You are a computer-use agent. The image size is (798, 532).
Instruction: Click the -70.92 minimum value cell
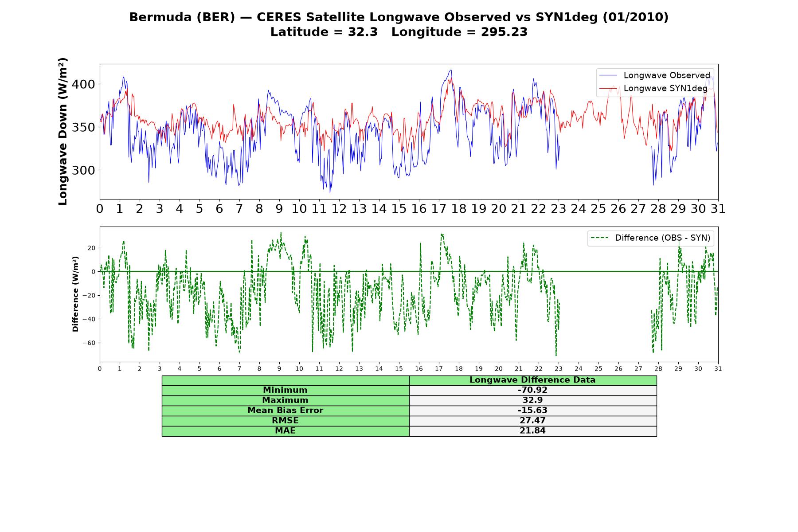coord(532,390)
